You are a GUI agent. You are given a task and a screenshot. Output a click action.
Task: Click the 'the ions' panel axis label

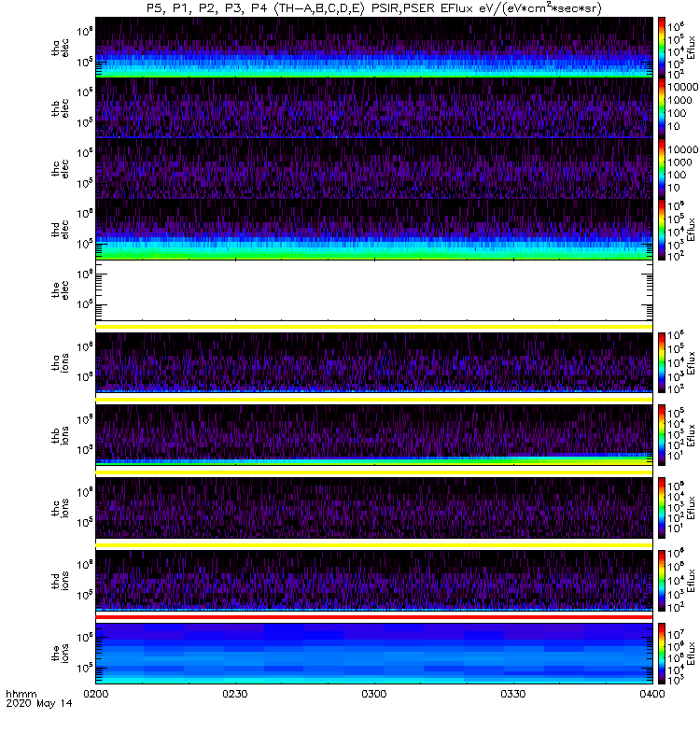[60, 653]
